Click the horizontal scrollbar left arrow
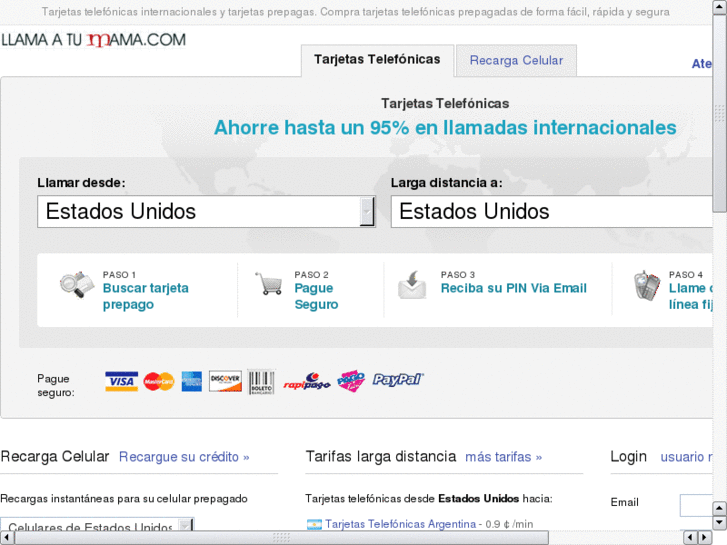 [x=7, y=538]
